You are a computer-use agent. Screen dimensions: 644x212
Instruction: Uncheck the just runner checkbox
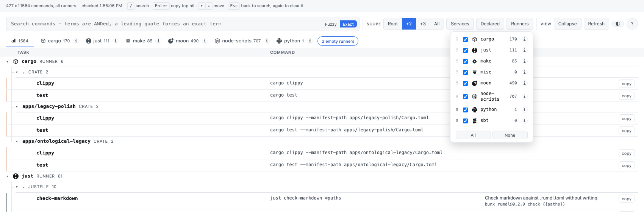pyautogui.click(x=465, y=50)
